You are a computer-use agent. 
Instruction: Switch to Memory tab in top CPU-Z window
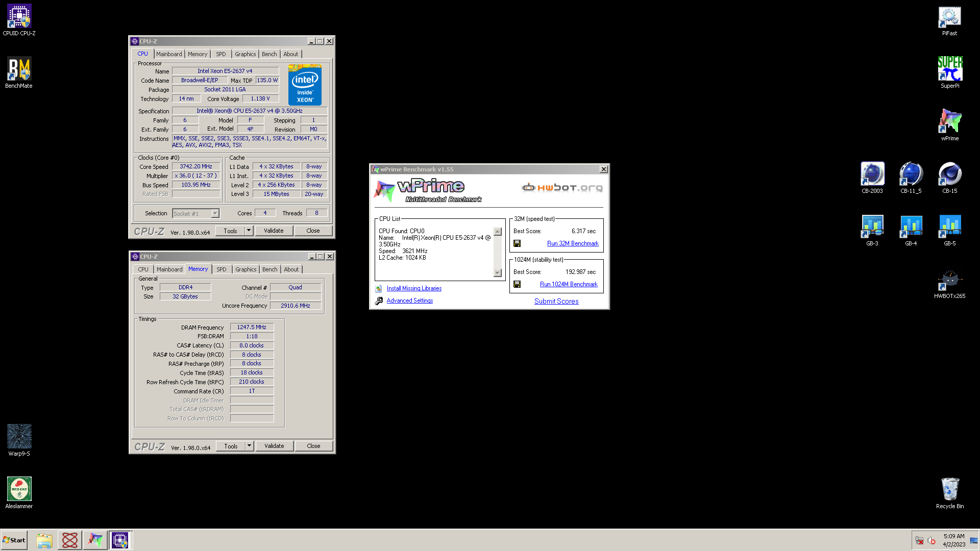(x=198, y=54)
